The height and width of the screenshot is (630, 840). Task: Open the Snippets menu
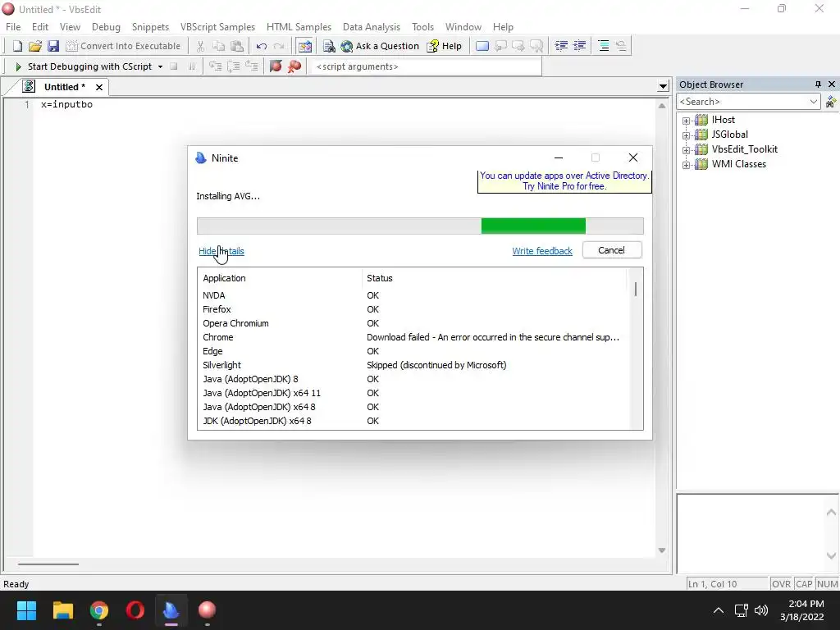click(x=150, y=27)
